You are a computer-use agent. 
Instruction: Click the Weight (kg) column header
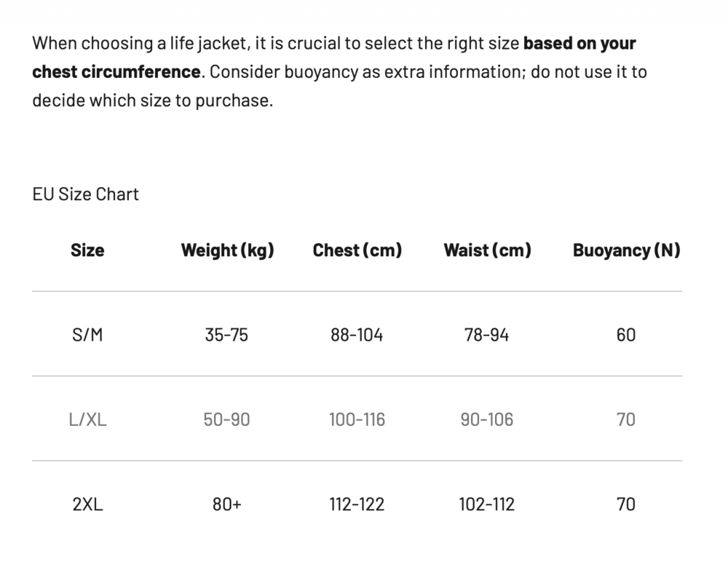pos(227,250)
